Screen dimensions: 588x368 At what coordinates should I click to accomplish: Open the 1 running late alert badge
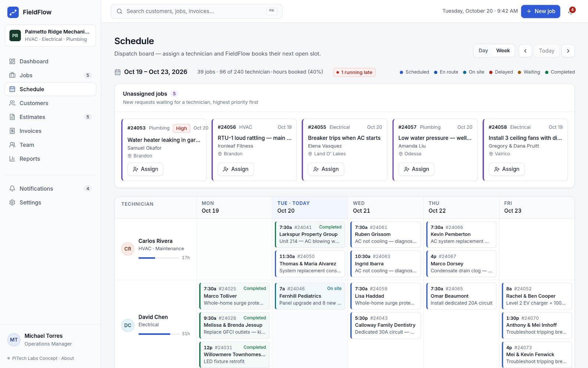(x=355, y=72)
